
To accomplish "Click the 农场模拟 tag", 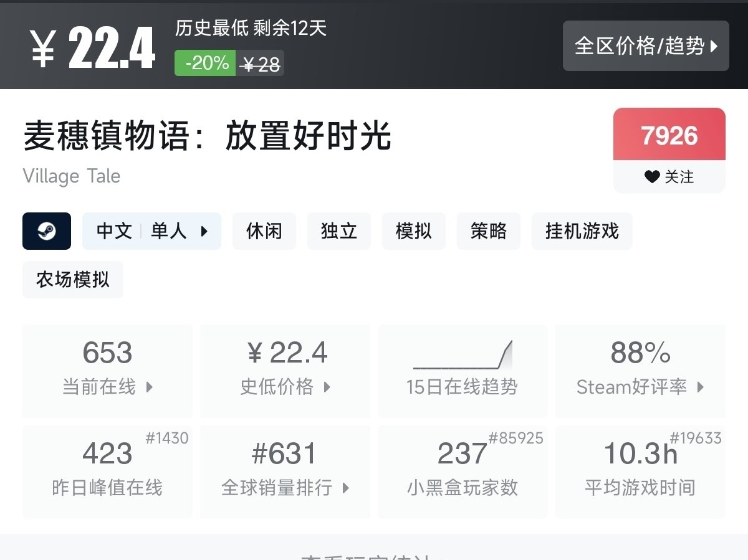I will point(73,280).
